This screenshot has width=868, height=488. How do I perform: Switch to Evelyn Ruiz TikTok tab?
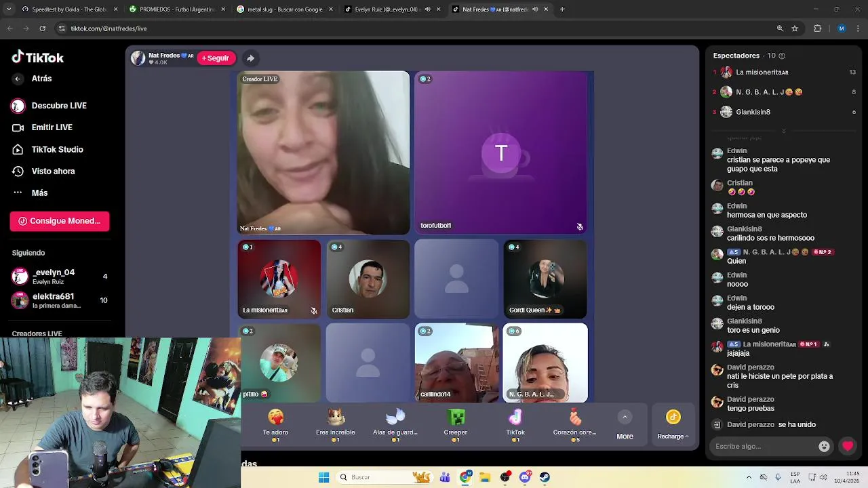(x=387, y=9)
